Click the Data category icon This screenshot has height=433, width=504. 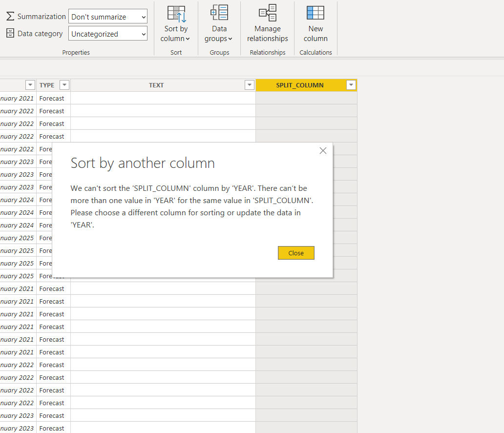click(x=10, y=33)
